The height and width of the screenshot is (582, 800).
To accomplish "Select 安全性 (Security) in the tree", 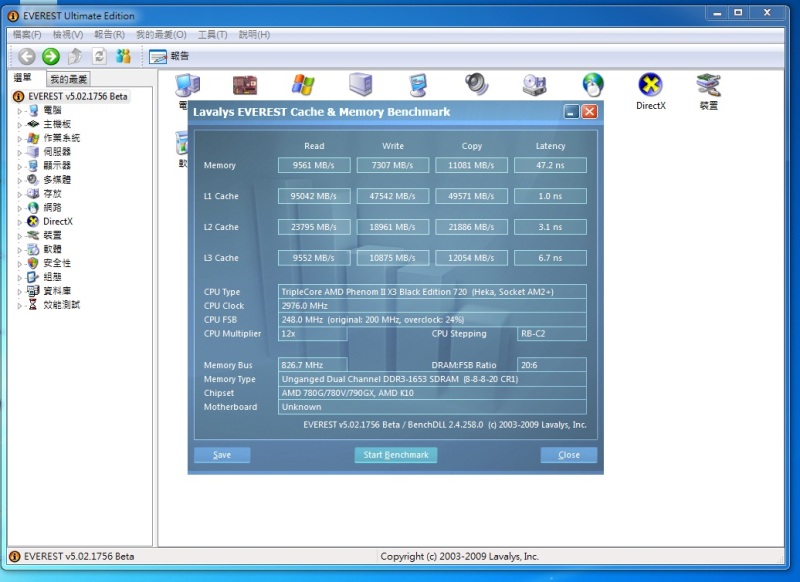I will tap(57, 263).
